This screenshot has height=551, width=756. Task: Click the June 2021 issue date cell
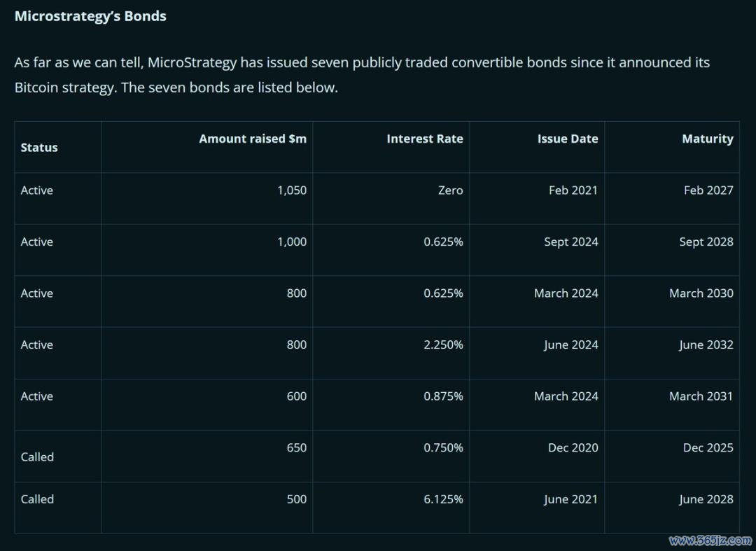click(x=570, y=499)
